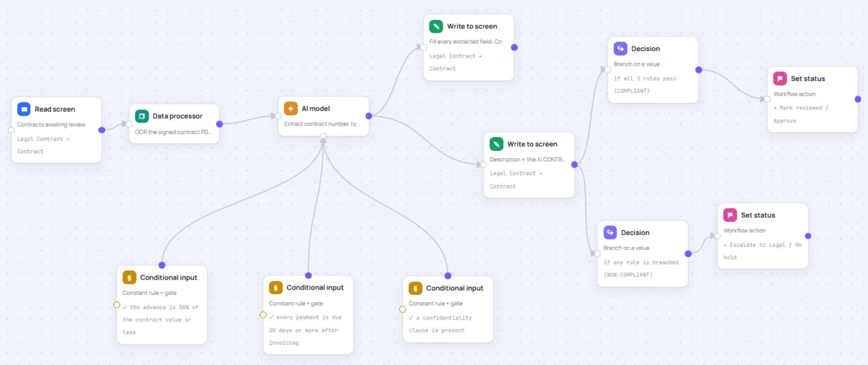Click the yellow left port of the 'advance is 50%' node
The width and height of the screenshot is (868, 365).
[x=116, y=305]
